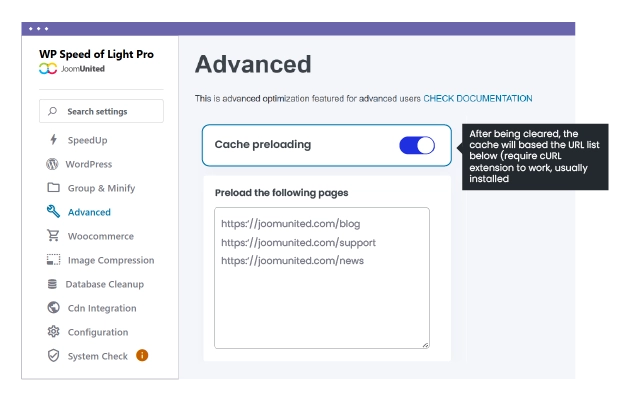630x401 pixels.
Task: Click the Advanced wrench icon
Action: pyautogui.click(x=53, y=211)
